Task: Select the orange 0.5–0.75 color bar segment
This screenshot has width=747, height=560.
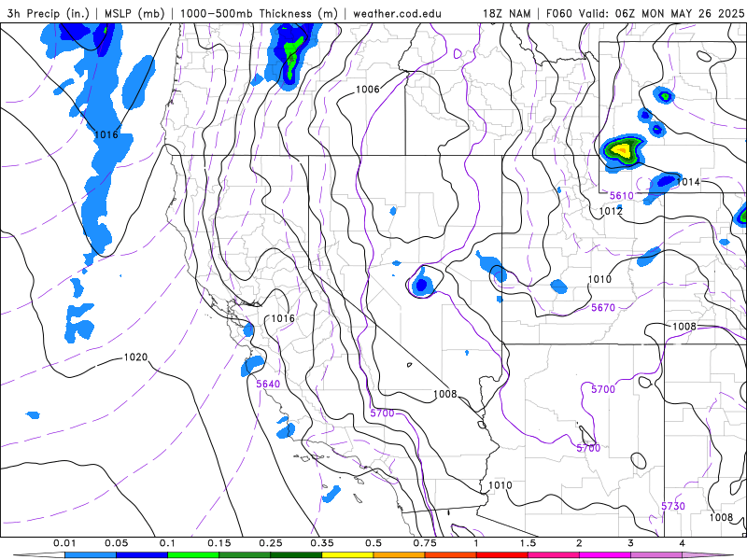Action: 400,555
